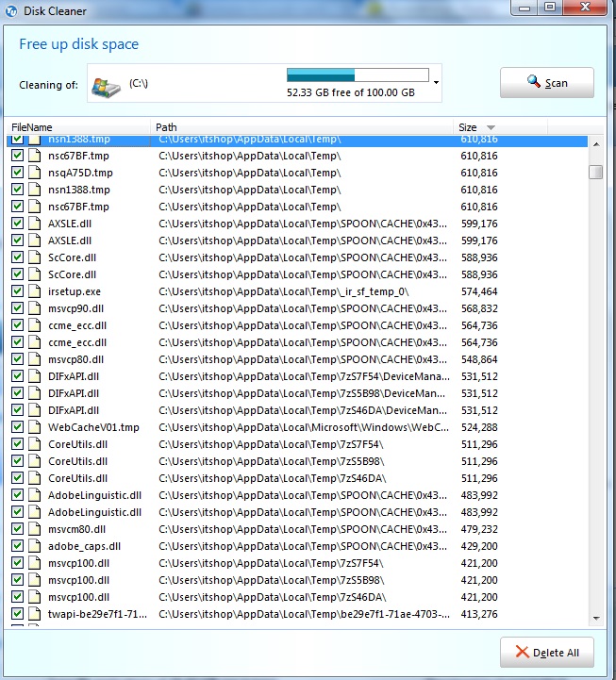Click the DIFxAPI.dll name in 7zS46DA row
This screenshot has width=616, height=680.
point(74,410)
